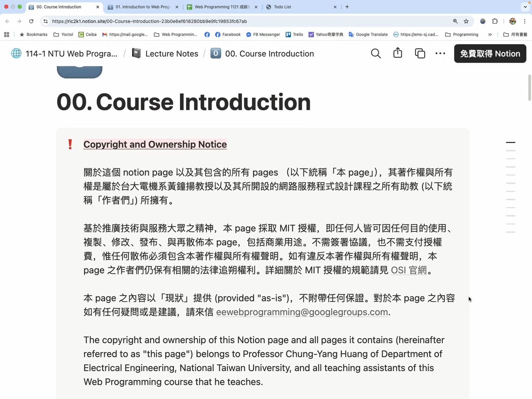Switch to the 01. Introduction to Web Programming tab
The height and width of the screenshot is (399, 532).
point(142,7)
